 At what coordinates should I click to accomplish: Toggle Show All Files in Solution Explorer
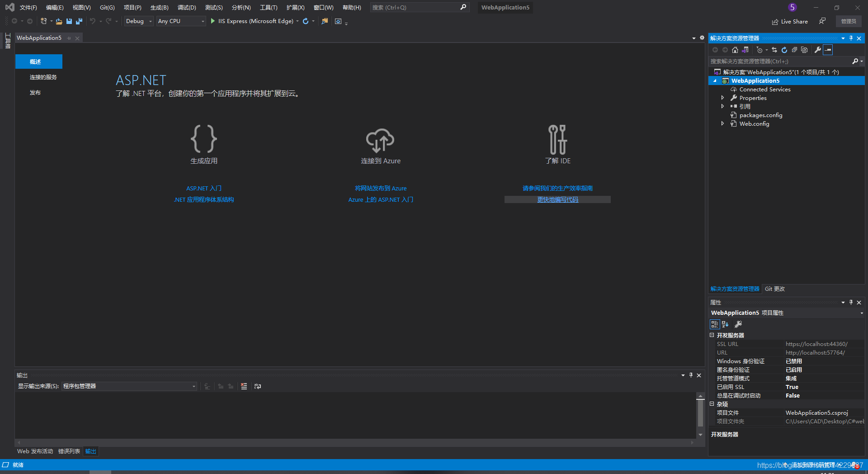(804, 50)
